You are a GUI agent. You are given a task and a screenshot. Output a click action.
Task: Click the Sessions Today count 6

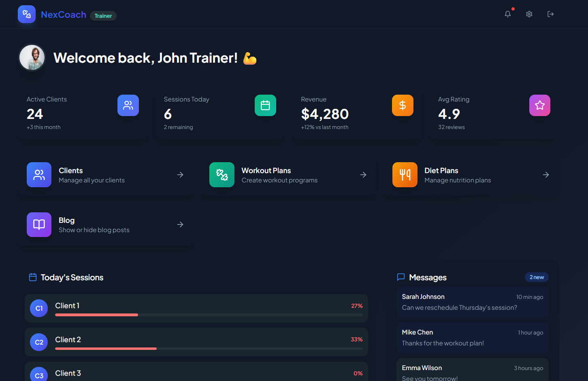pos(168,114)
